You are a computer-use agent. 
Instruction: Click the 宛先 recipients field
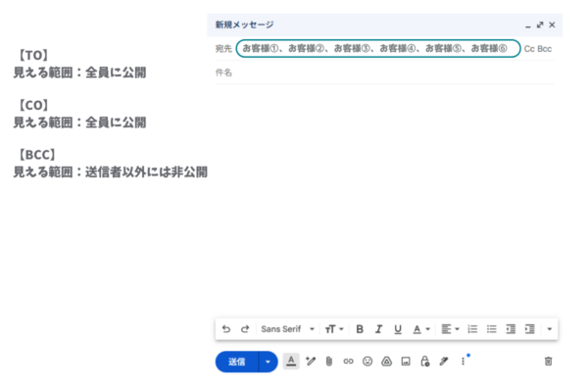(378, 48)
